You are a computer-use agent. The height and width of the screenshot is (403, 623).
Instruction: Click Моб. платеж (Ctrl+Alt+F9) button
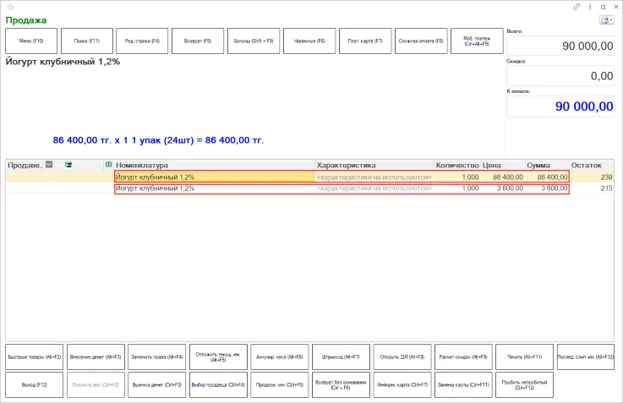(477, 41)
